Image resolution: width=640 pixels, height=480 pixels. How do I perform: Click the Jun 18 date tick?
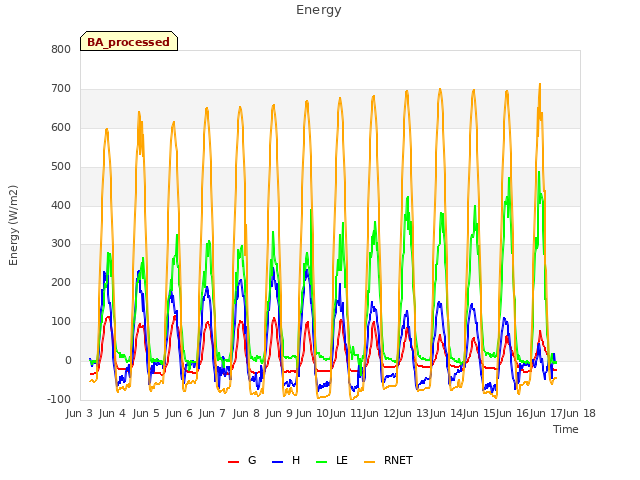[580, 413]
